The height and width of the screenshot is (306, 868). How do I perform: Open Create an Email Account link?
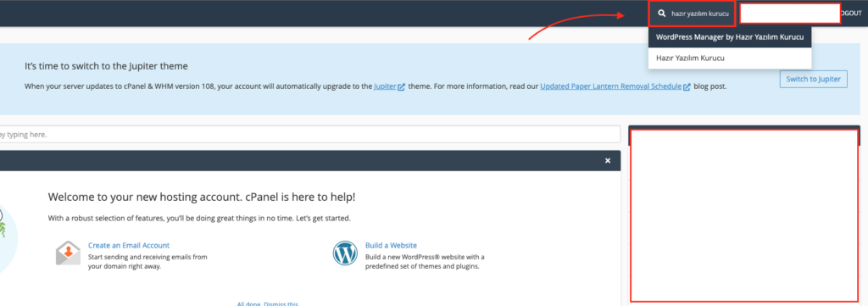pos(129,245)
